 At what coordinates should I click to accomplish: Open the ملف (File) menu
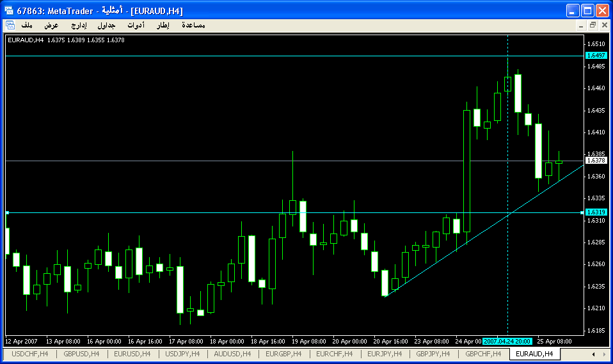[x=27, y=26]
